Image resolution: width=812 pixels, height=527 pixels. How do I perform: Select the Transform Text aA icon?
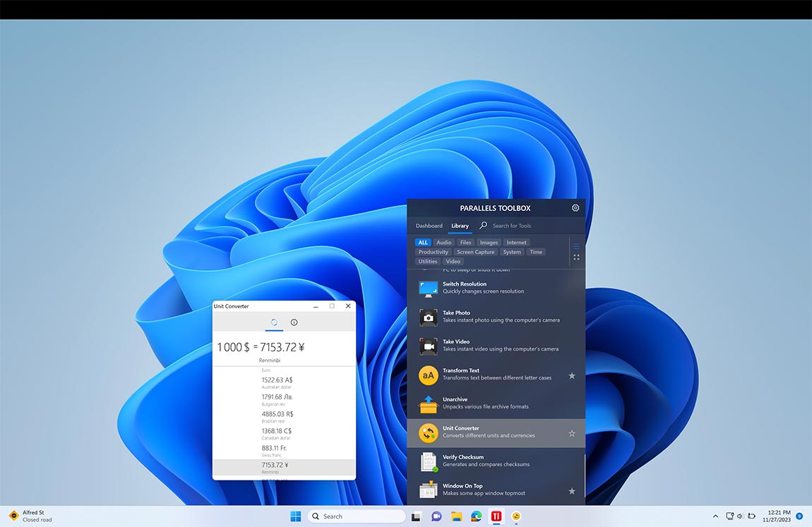428,375
